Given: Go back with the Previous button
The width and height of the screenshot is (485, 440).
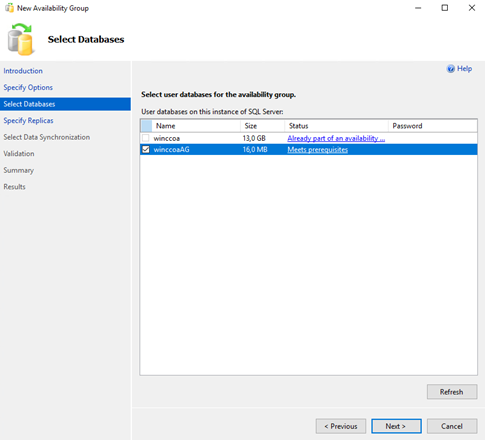Looking at the screenshot, I should (x=341, y=426).
